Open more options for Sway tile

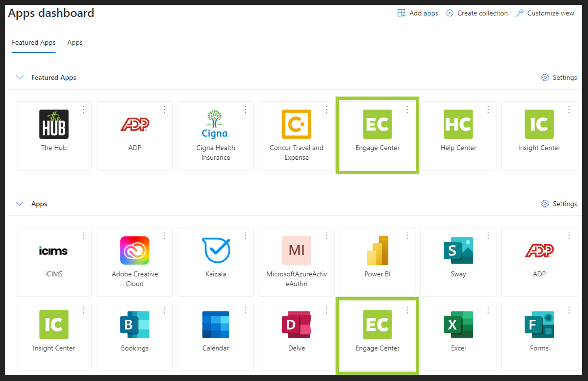tap(488, 236)
